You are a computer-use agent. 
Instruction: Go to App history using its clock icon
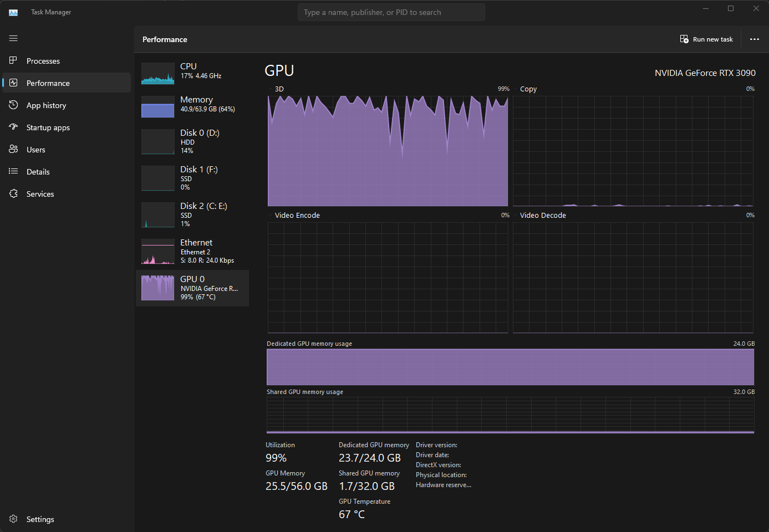coord(13,105)
